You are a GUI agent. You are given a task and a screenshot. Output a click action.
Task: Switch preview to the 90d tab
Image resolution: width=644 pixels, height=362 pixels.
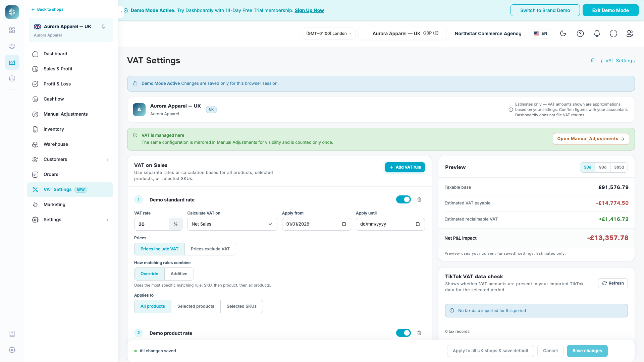point(603,167)
